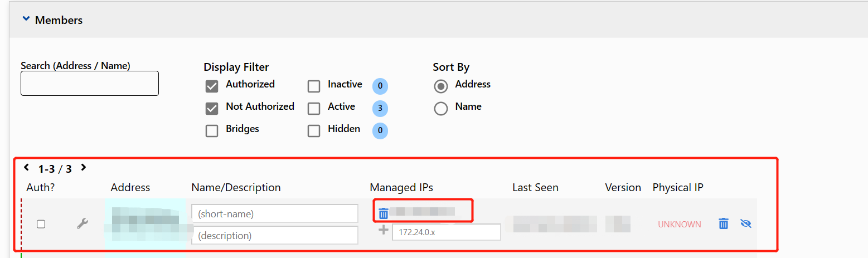Click the plus icon to add managed IP
This screenshot has width=868, height=258.
[384, 230]
